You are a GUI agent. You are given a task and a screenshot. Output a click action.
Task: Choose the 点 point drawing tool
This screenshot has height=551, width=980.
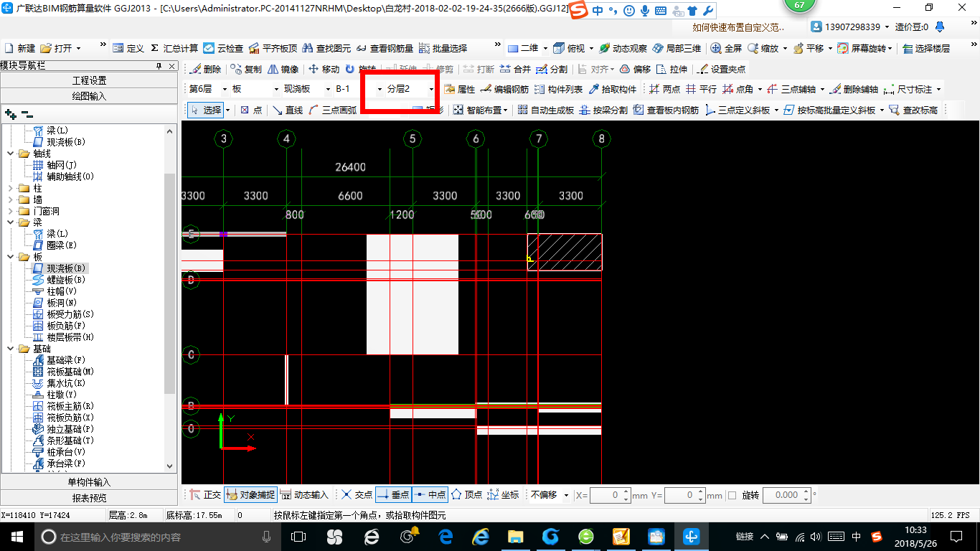point(251,110)
